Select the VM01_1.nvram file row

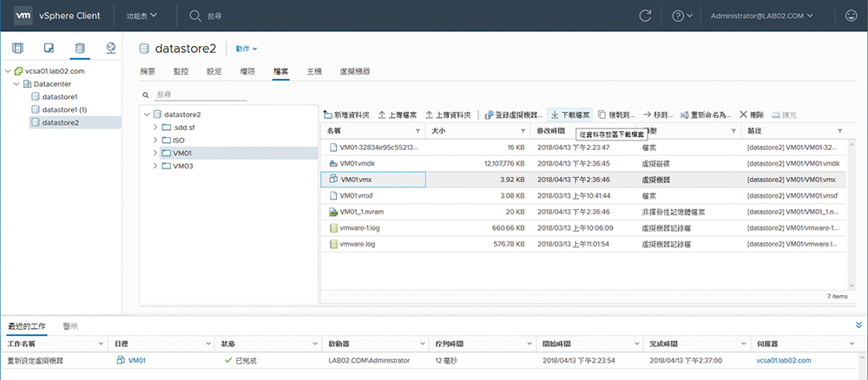[583, 212]
